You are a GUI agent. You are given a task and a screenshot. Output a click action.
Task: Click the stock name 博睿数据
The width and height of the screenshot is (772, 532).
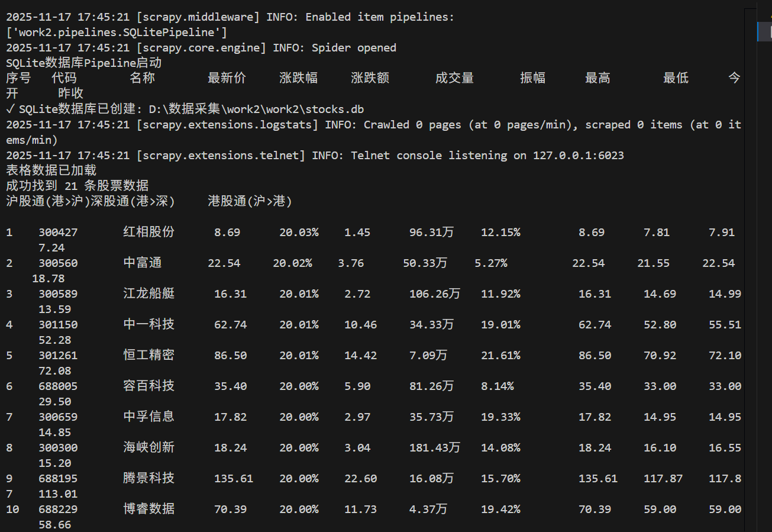tap(148, 509)
